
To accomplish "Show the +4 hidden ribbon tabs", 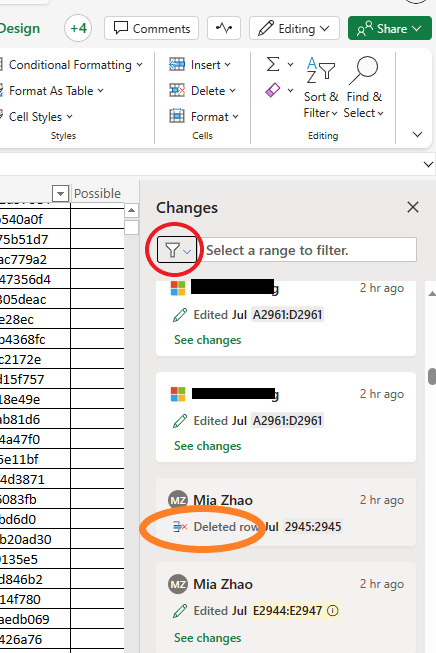I will click(x=78, y=28).
